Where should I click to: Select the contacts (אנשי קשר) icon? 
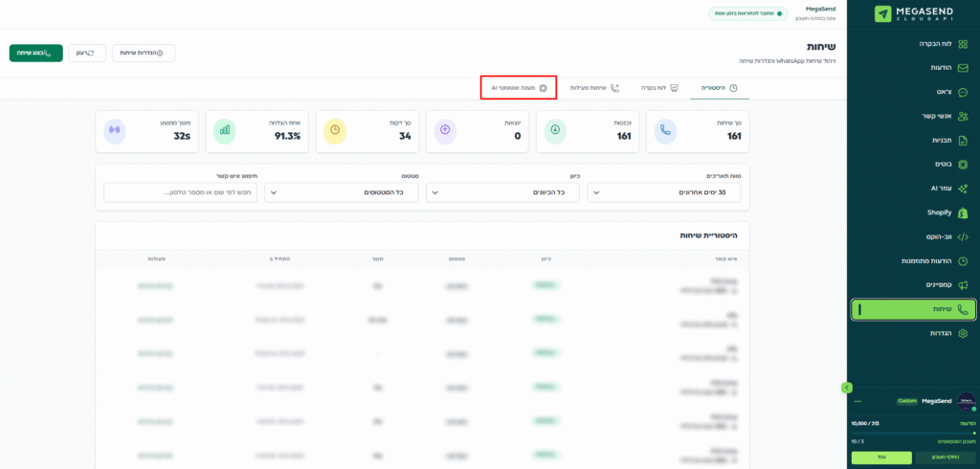[963, 116]
